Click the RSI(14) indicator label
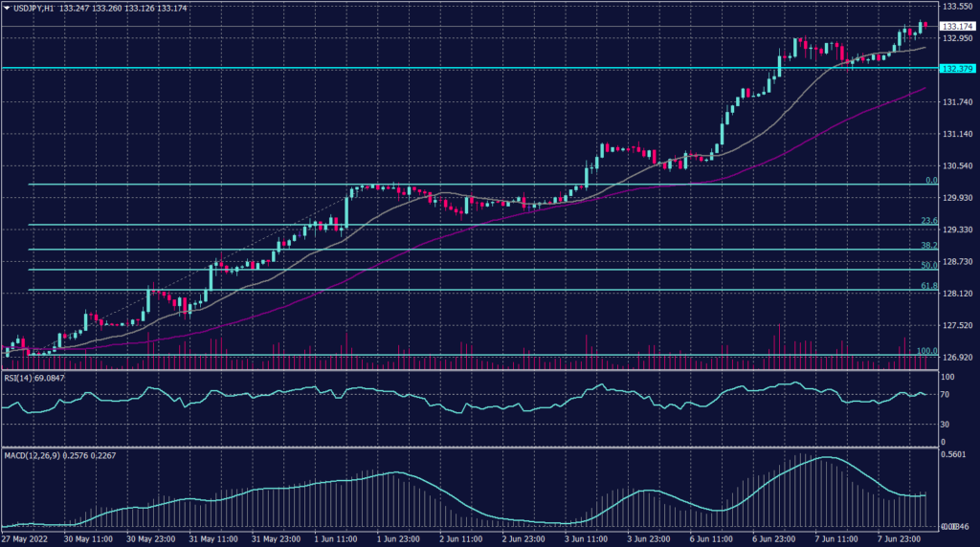 [x=21, y=378]
